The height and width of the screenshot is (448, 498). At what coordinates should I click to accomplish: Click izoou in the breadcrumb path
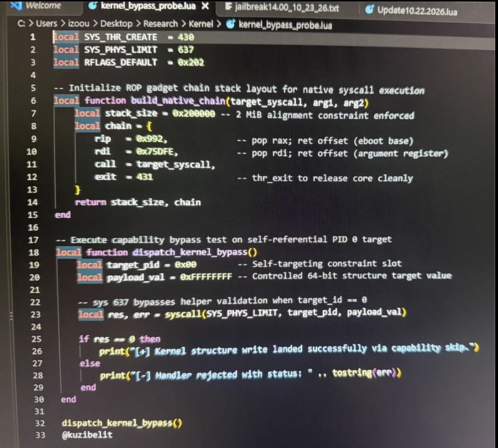coord(78,24)
